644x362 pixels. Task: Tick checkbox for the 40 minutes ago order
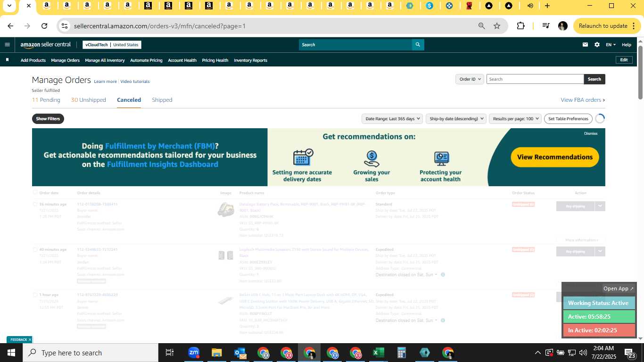tap(35, 249)
